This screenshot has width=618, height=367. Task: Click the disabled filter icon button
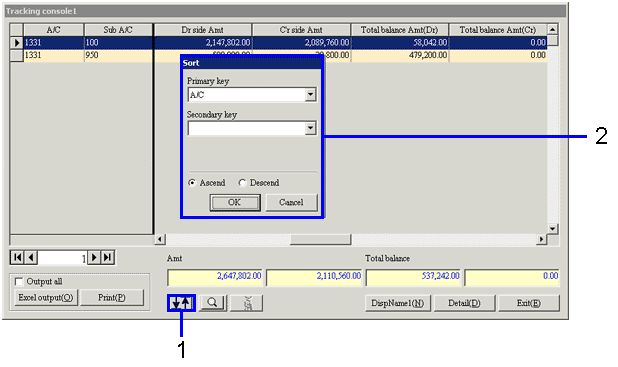[x=246, y=303]
